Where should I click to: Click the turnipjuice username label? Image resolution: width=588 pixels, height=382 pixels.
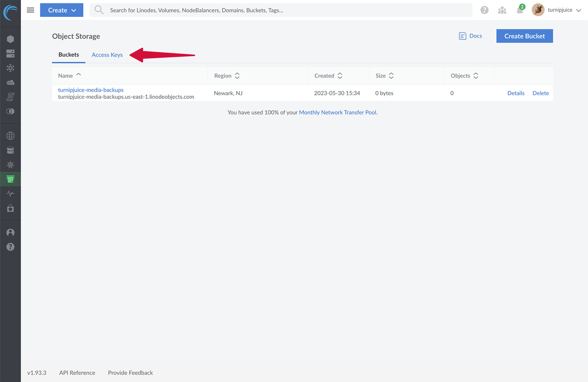pos(560,10)
